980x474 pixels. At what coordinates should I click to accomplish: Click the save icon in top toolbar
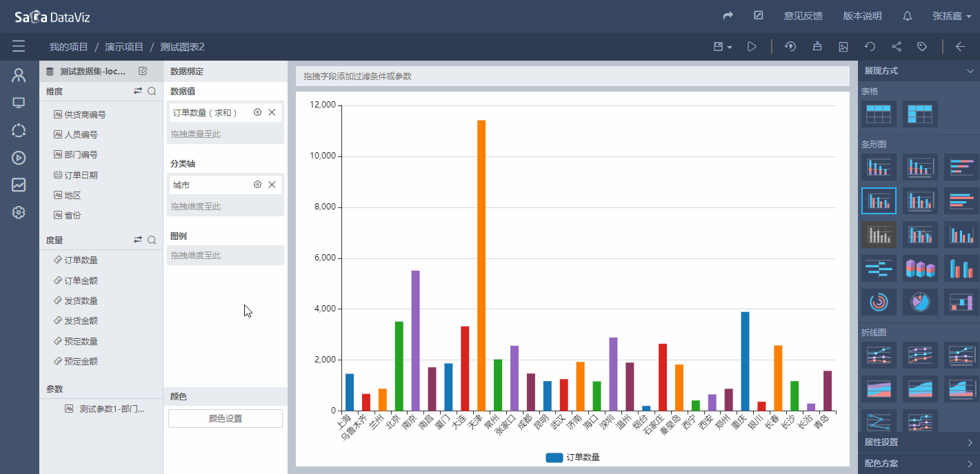click(718, 47)
